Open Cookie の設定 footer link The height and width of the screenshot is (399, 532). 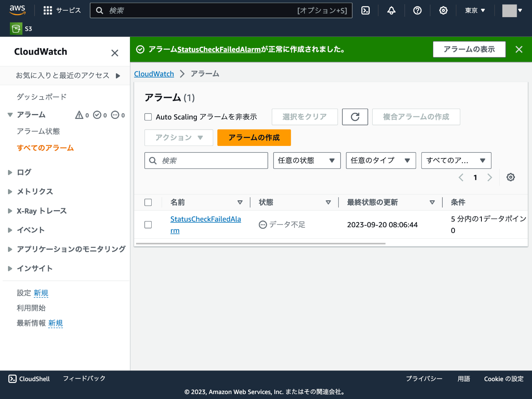tap(504, 379)
